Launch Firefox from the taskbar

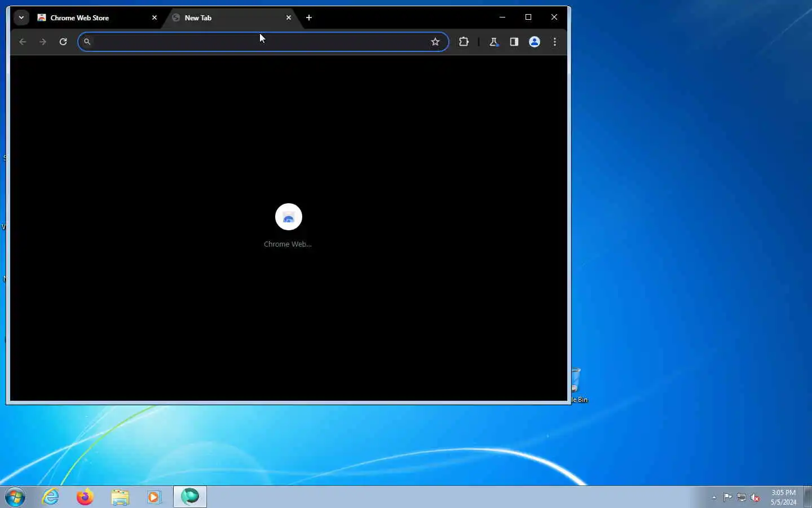click(x=85, y=497)
